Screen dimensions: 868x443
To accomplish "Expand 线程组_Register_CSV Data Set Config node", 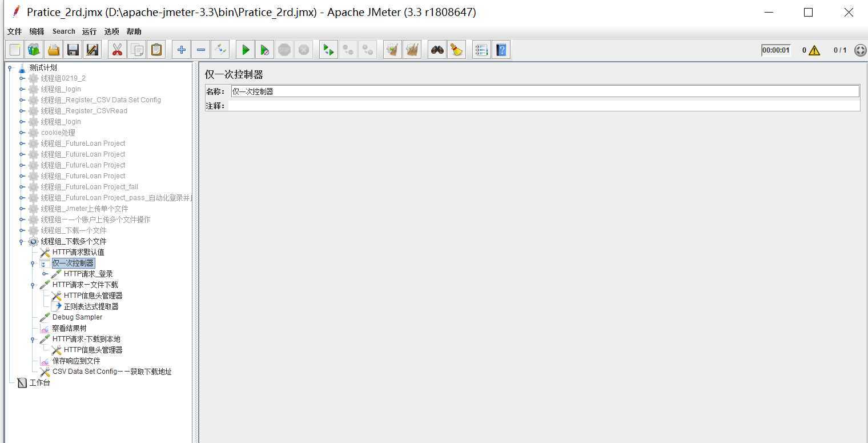I will pos(22,100).
